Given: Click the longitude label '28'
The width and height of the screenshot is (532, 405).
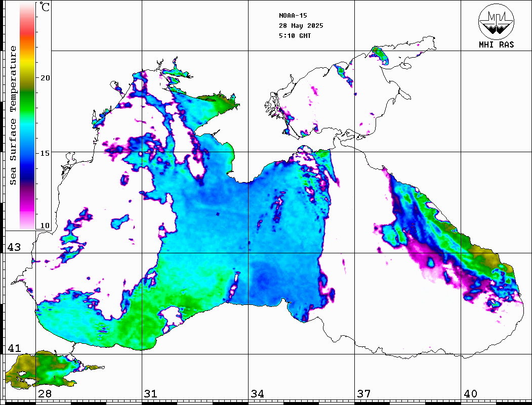Looking at the screenshot, I should pyautogui.click(x=45, y=393).
